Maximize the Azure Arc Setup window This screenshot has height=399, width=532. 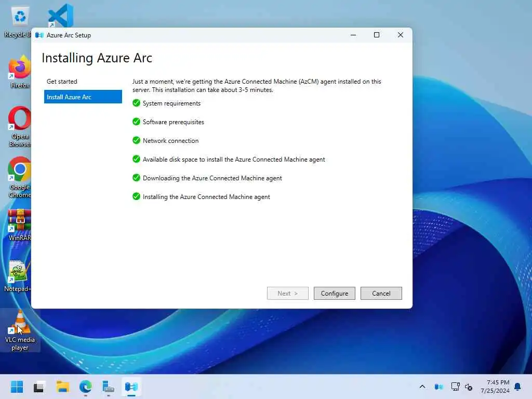pyautogui.click(x=377, y=35)
